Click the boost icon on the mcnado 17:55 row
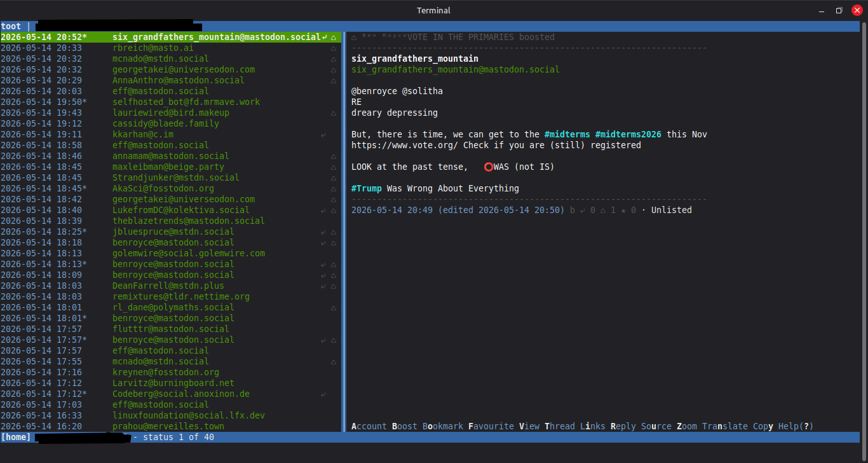Screen dimensions: 868x463 (334, 361)
